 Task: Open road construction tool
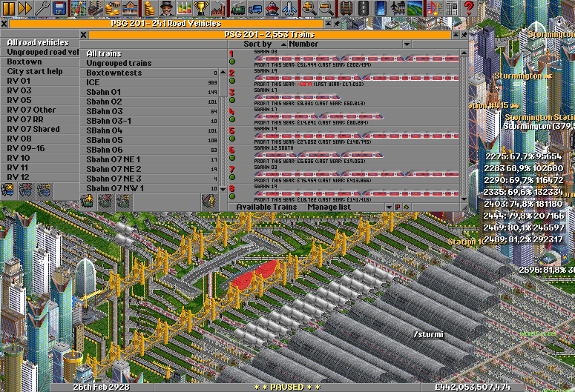pyautogui.click(x=363, y=8)
